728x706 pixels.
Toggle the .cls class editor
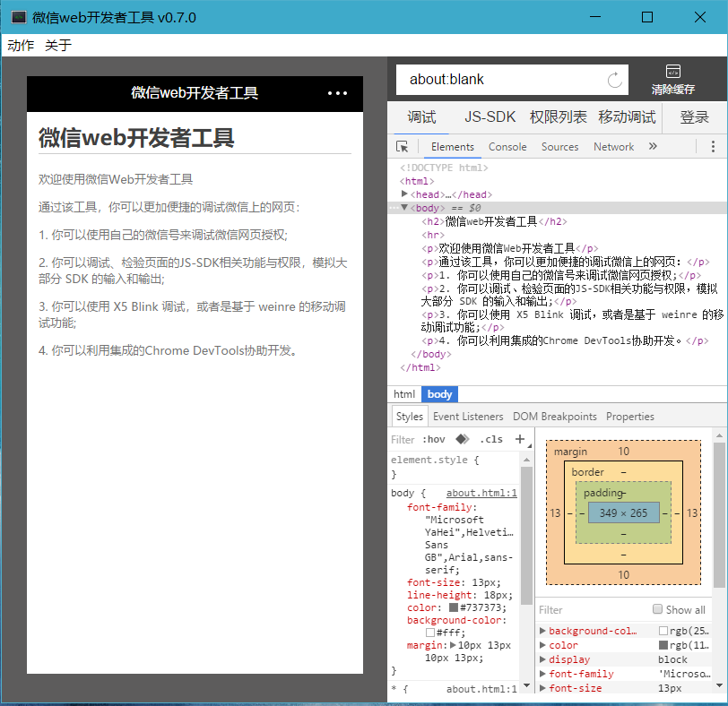491,439
